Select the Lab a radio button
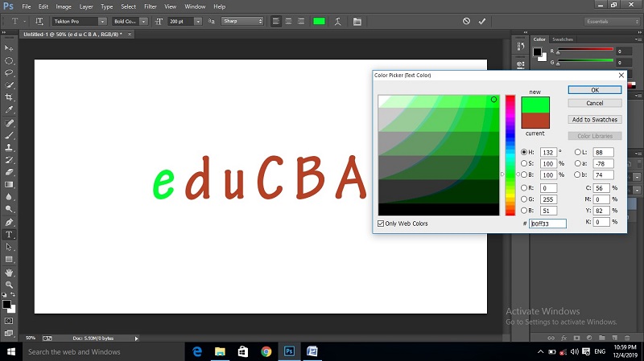Image resolution: width=644 pixels, height=361 pixels. [577, 163]
